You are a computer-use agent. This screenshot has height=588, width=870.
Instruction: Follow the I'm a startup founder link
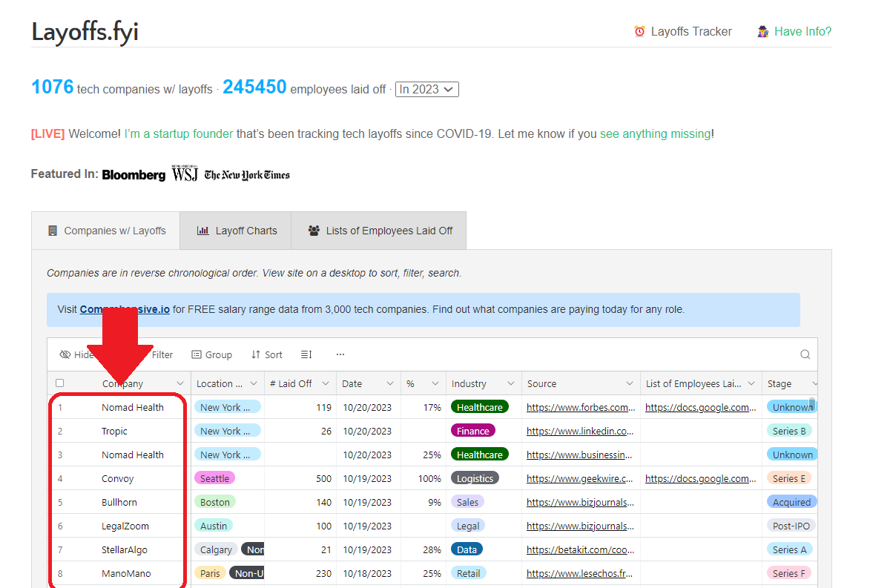(x=179, y=133)
